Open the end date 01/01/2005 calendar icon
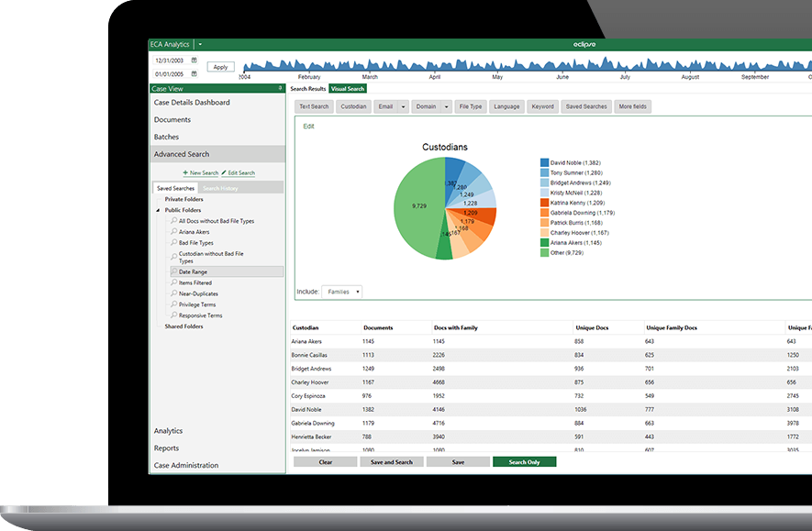Image resolution: width=812 pixels, height=531 pixels. tap(195, 73)
